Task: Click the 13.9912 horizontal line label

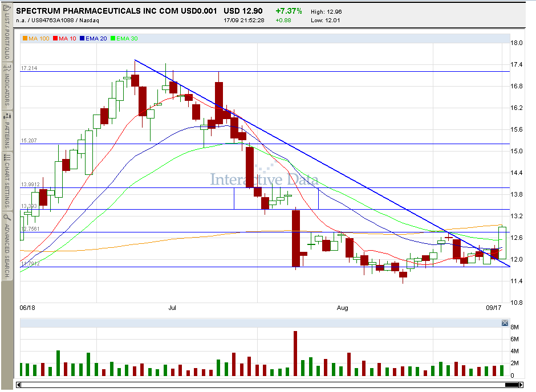Action: (30, 185)
